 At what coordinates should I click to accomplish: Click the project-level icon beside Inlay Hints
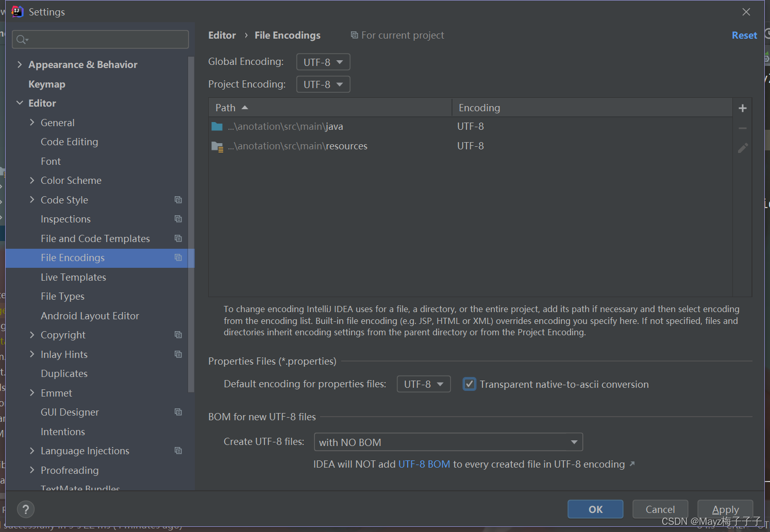click(178, 354)
